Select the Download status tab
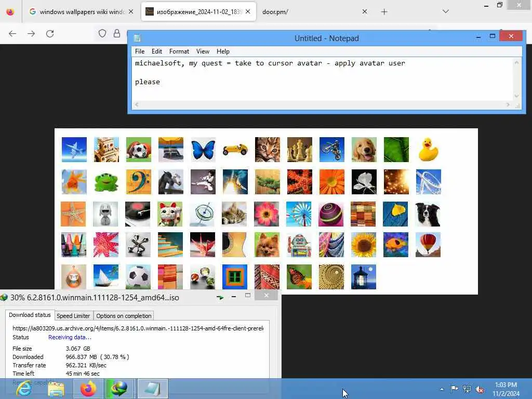 coord(30,315)
